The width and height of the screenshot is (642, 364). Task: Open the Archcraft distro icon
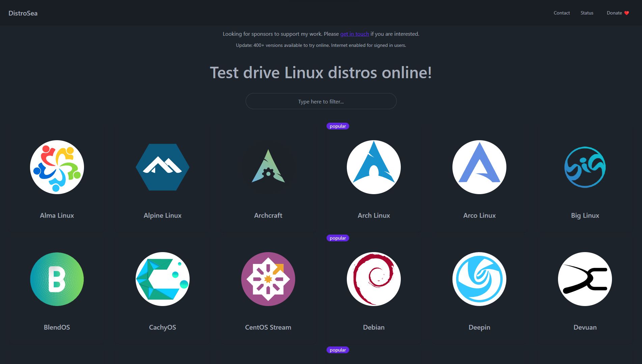point(268,167)
